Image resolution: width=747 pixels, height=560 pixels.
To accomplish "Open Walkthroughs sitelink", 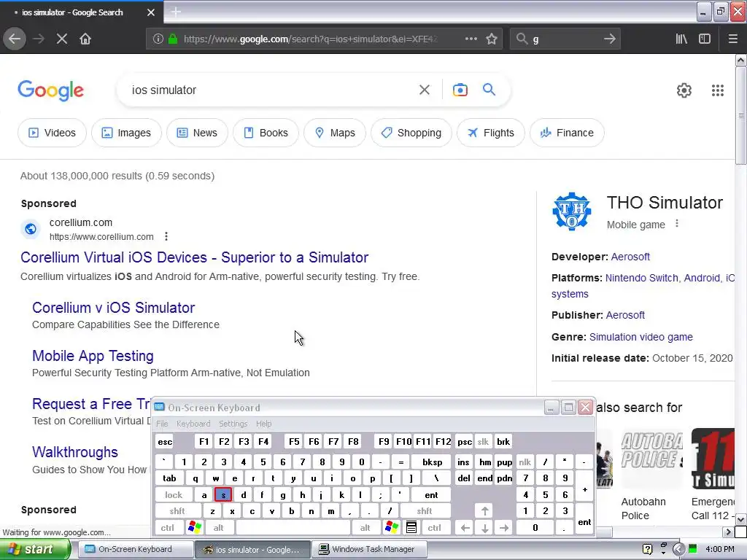I will tap(75, 452).
